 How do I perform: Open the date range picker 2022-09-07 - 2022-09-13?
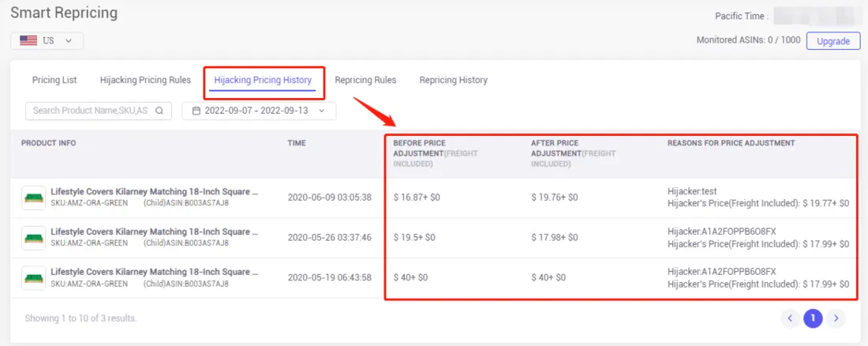pyautogui.click(x=259, y=111)
